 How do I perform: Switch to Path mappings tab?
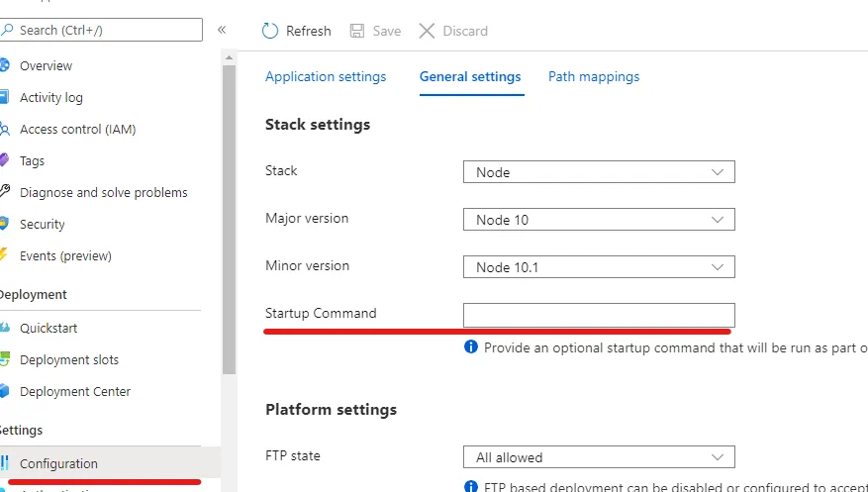click(594, 76)
